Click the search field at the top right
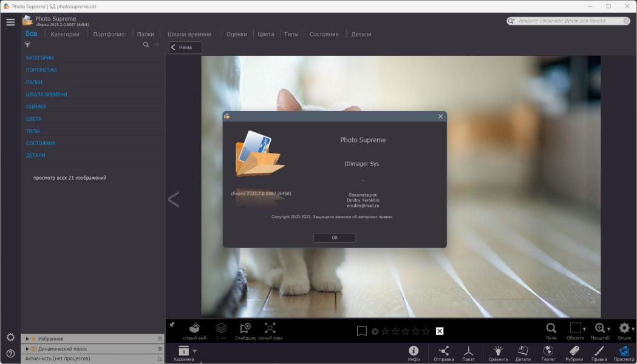Viewport: 637px width, 364px height. (x=569, y=21)
